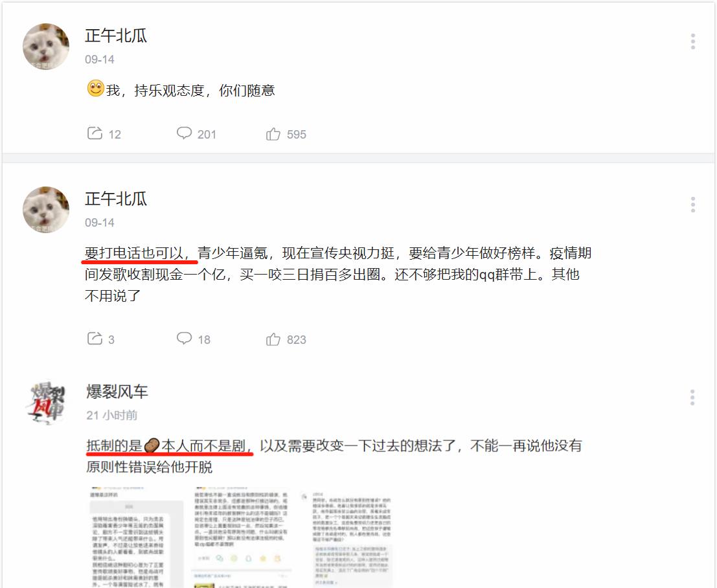Open 正午北瓜 avatar on the "要打电话也可以" post

pyautogui.click(x=46, y=210)
